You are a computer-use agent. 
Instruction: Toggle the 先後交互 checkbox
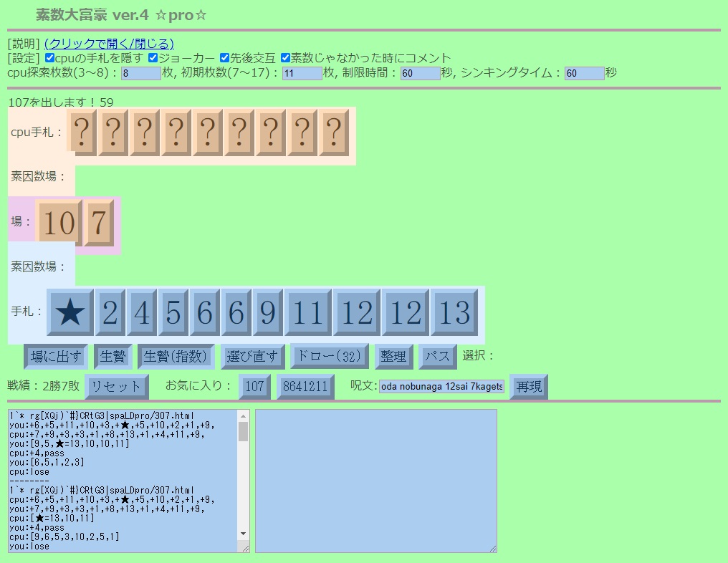coord(225,58)
